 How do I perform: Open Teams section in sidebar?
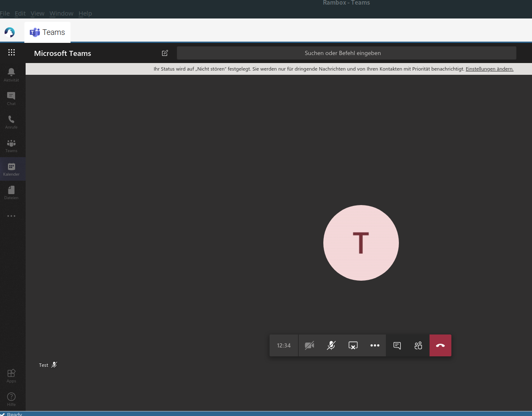click(11, 145)
